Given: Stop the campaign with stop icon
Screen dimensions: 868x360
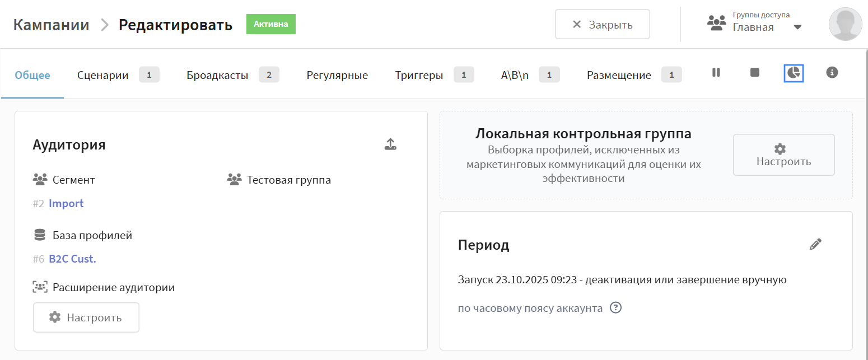Looking at the screenshot, I should [x=754, y=72].
